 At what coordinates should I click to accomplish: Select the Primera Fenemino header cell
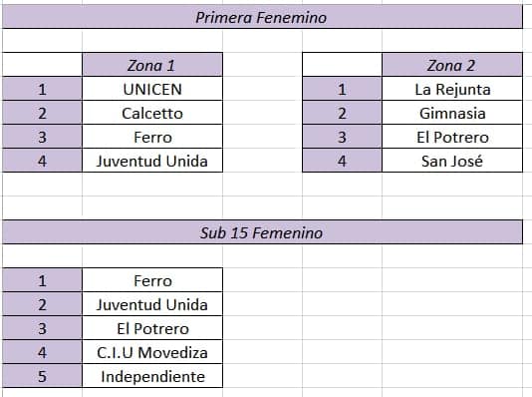[262, 17]
